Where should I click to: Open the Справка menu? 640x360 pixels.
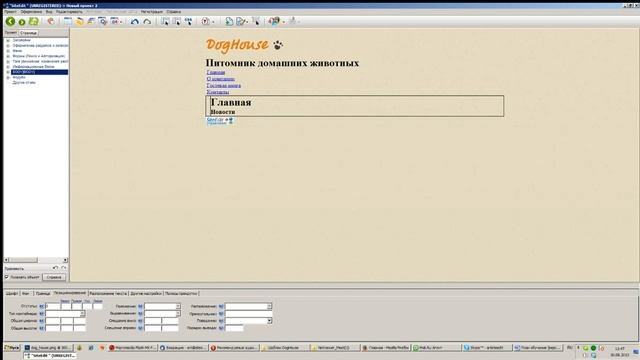click(173, 12)
